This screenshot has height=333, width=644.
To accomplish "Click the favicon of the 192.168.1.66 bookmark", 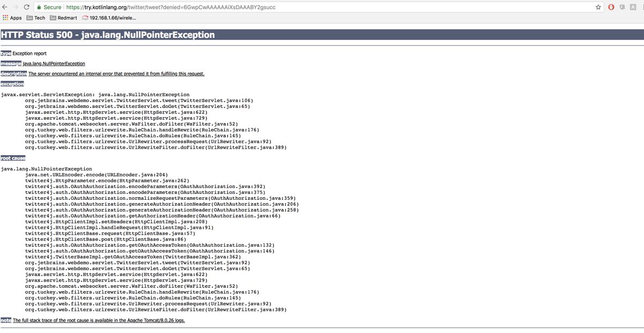I will click(85, 18).
